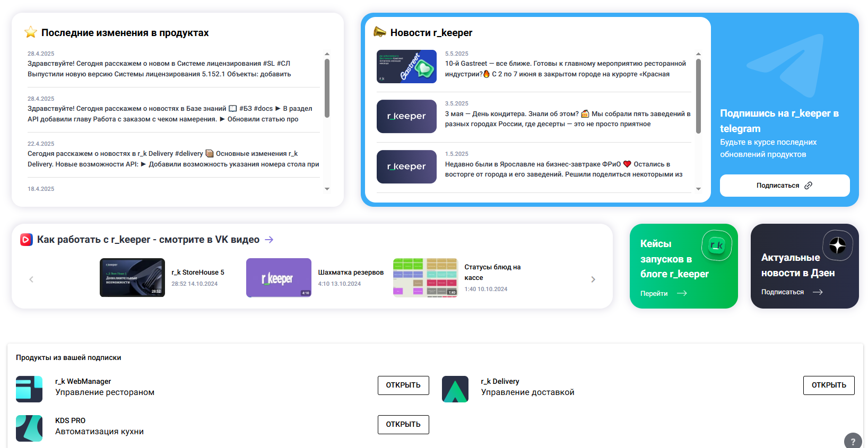The height and width of the screenshot is (448, 868).
Task: Click the arrow icon next to VK видео heading
Action: [x=269, y=240]
